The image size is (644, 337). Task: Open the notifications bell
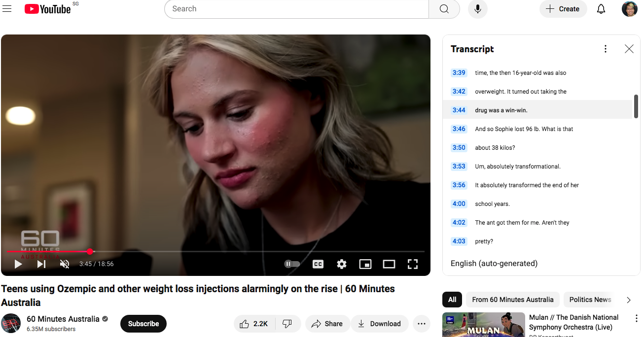click(601, 9)
